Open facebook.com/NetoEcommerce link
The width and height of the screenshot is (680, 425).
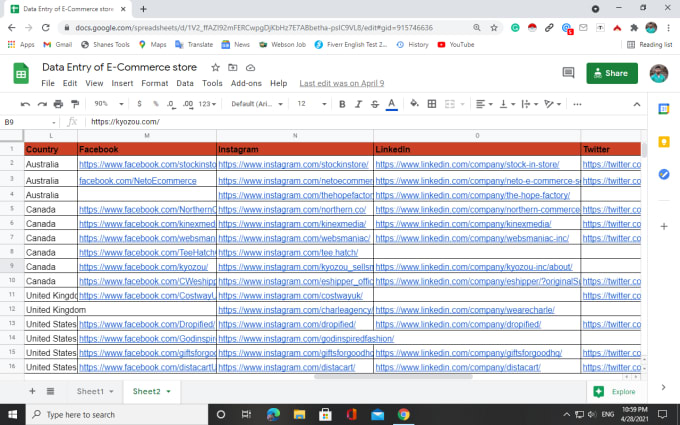point(138,181)
